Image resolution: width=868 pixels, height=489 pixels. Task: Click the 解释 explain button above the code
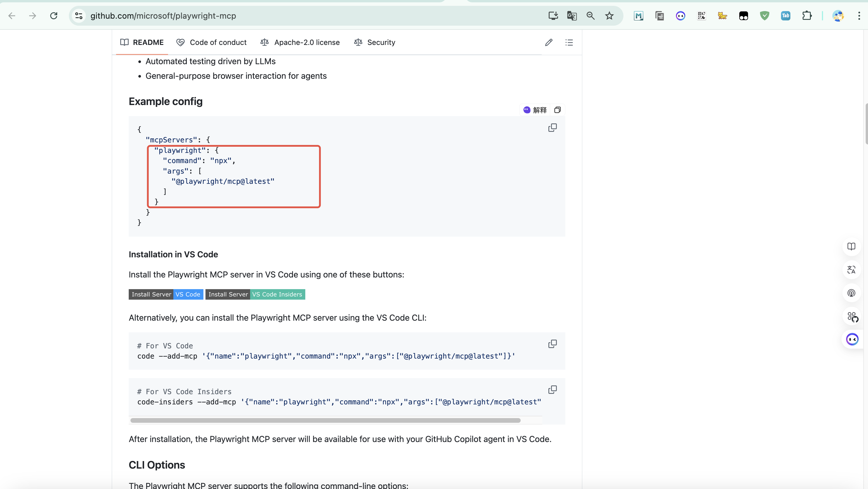(x=535, y=110)
